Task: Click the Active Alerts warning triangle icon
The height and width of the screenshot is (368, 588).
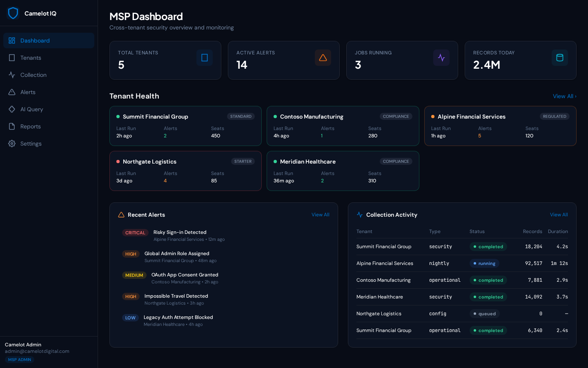Action: (323, 58)
